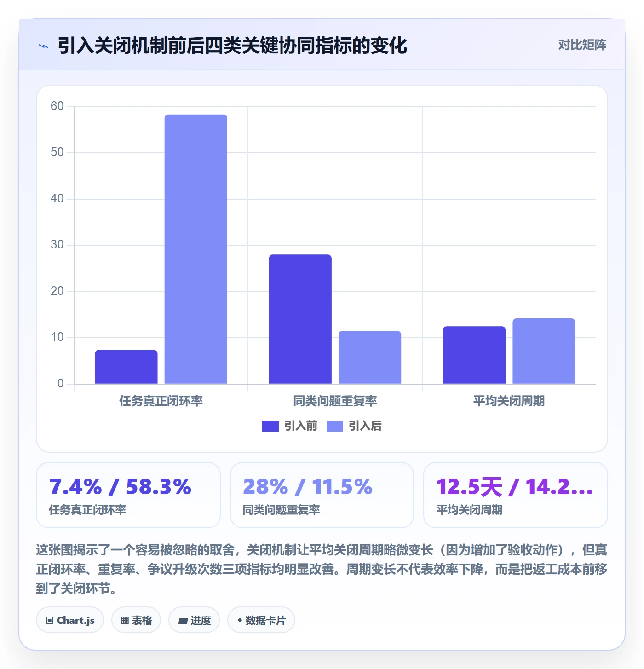Open the 7.4% / 58.3% data card
The image size is (644, 669).
coord(128,495)
